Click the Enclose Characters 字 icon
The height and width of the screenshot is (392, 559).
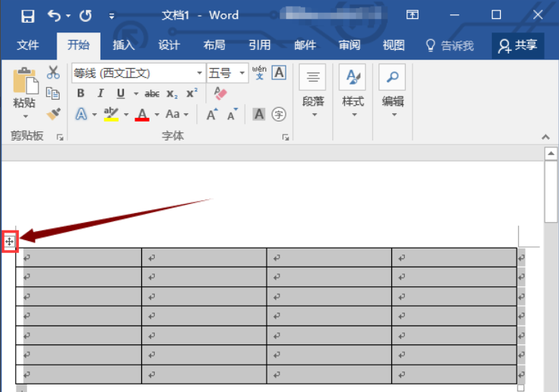coord(279,114)
